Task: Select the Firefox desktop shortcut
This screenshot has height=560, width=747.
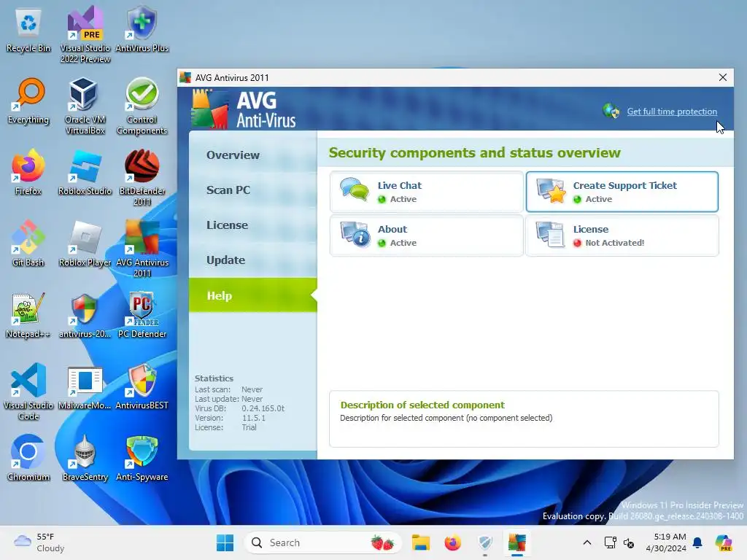Action: coord(28,172)
